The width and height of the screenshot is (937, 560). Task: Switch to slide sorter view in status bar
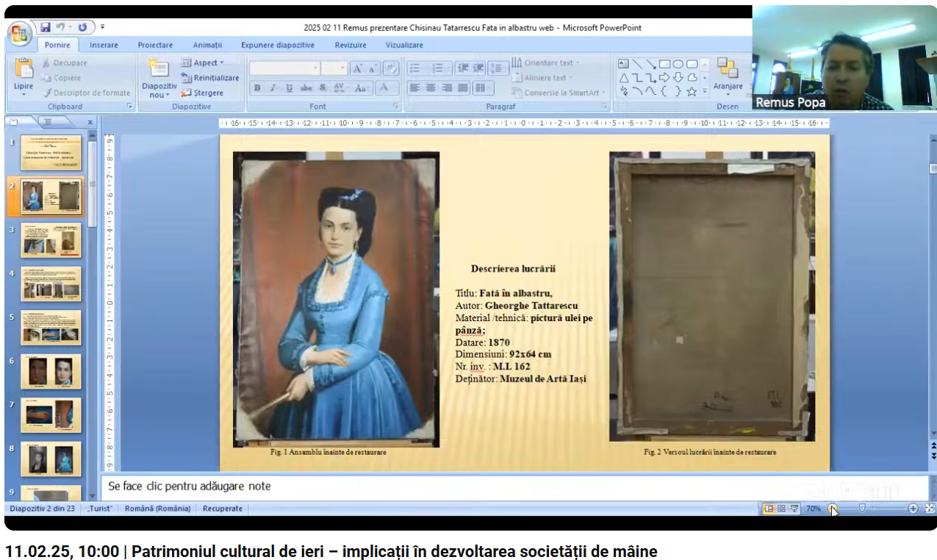pyautogui.click(x=781, y=509)
